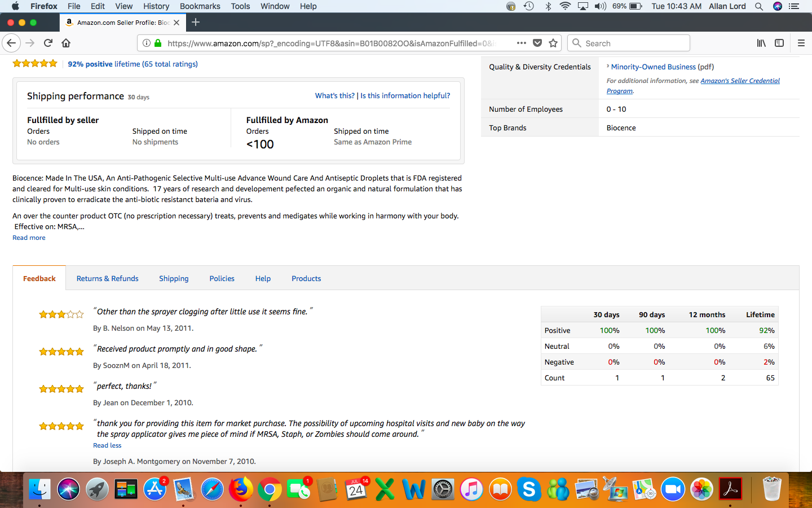Open the seller Help tab

point(263,278)
